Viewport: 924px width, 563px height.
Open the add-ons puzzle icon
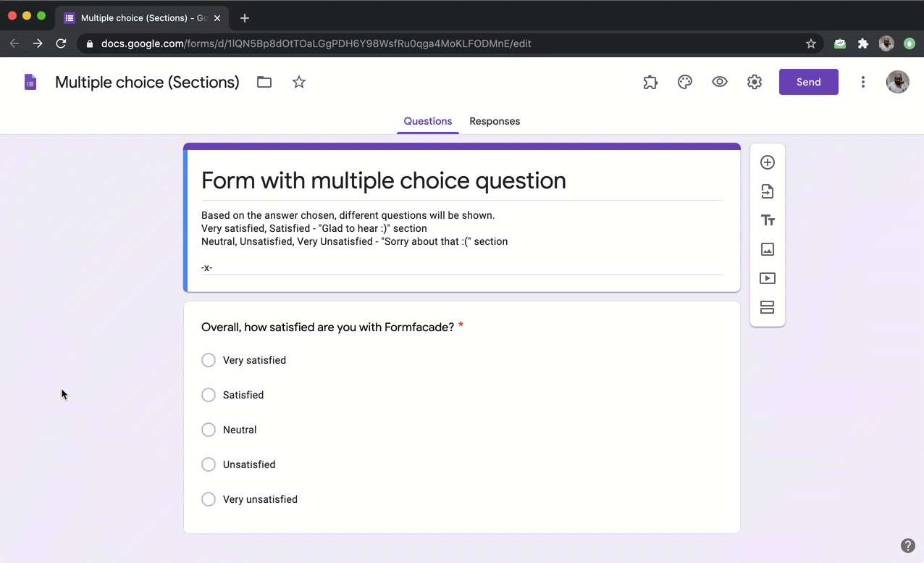(650, 82)
